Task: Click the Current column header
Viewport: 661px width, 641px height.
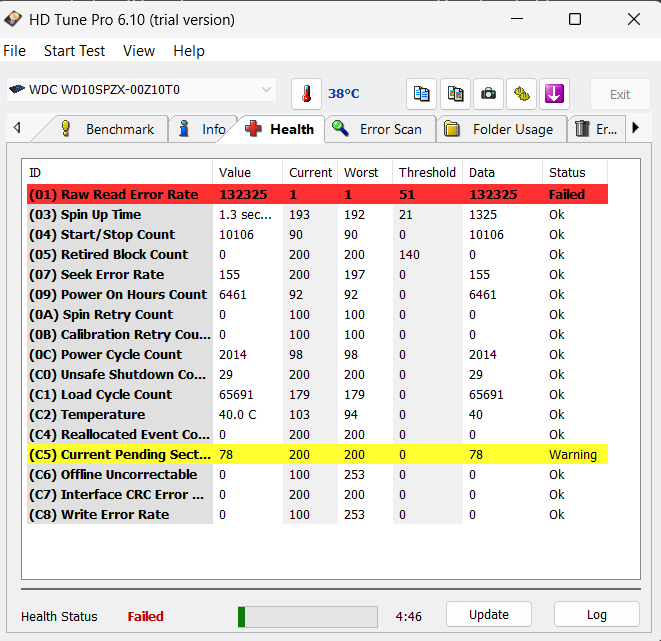Action: 310,172
